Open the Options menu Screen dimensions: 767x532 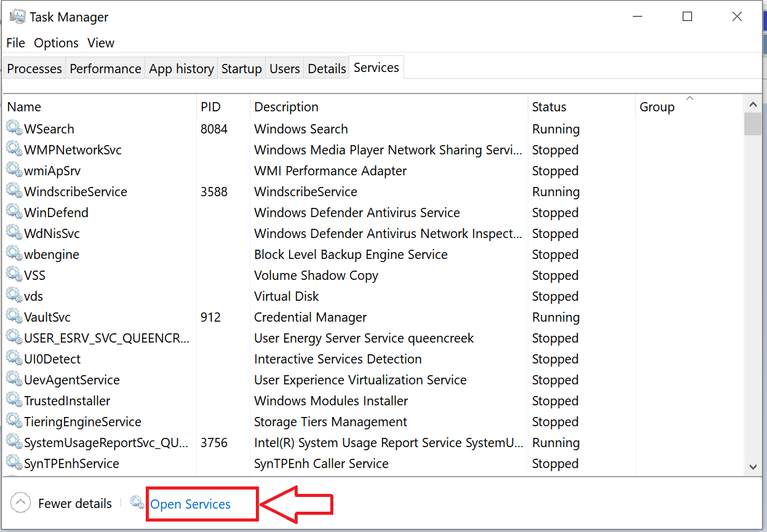click(x=56, y=43)
